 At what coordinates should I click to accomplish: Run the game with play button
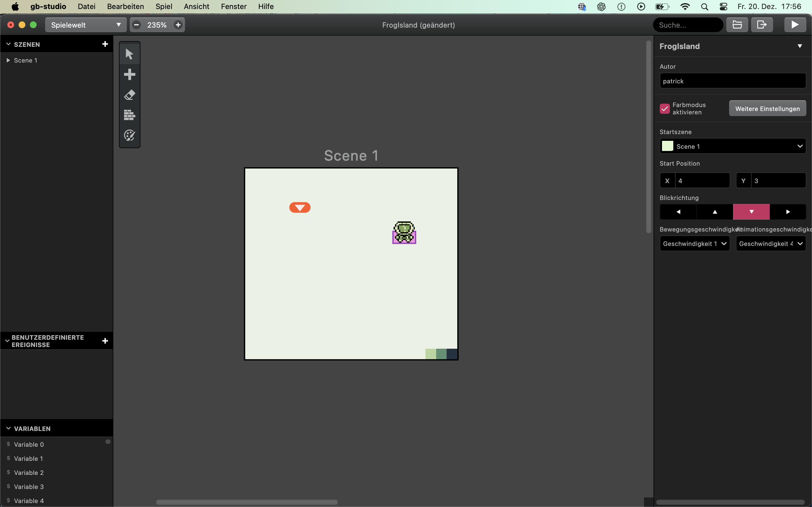pyautogui.click(x=795, y=25)
